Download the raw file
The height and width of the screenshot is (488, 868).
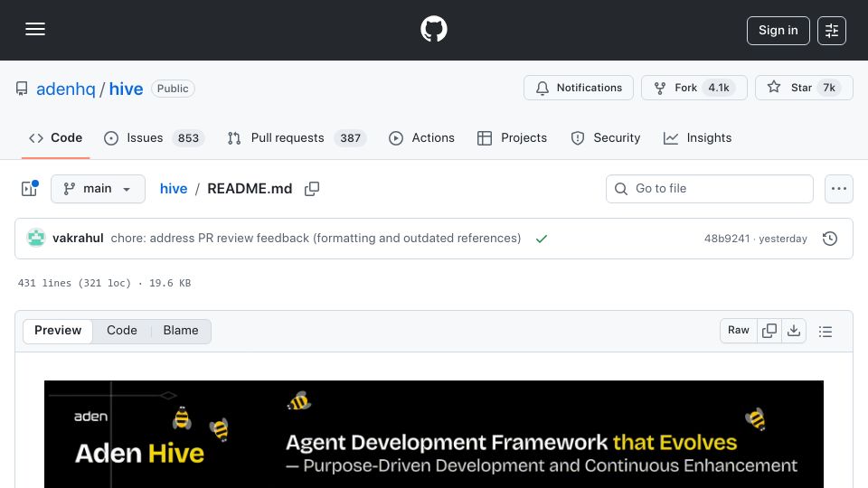coord(793,331)
